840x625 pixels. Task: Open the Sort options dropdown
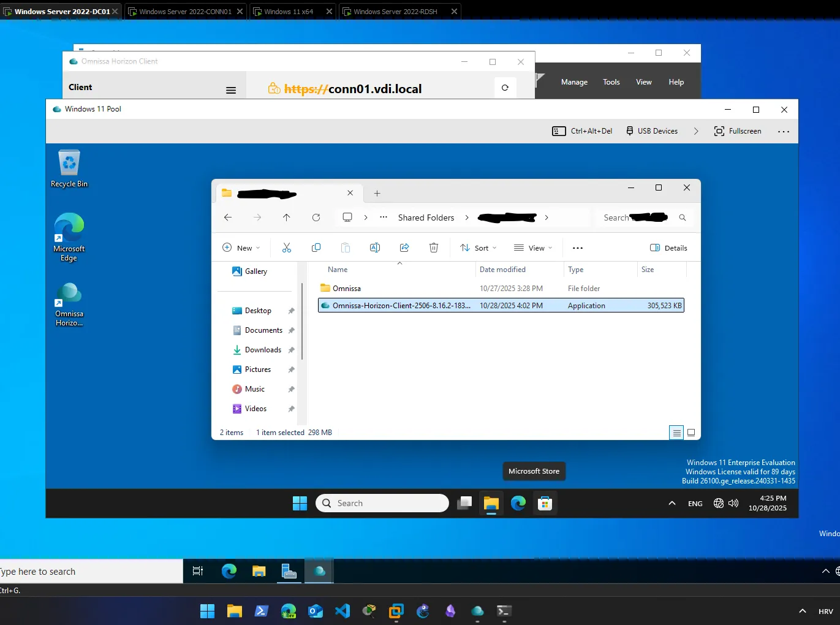(478, 248)
